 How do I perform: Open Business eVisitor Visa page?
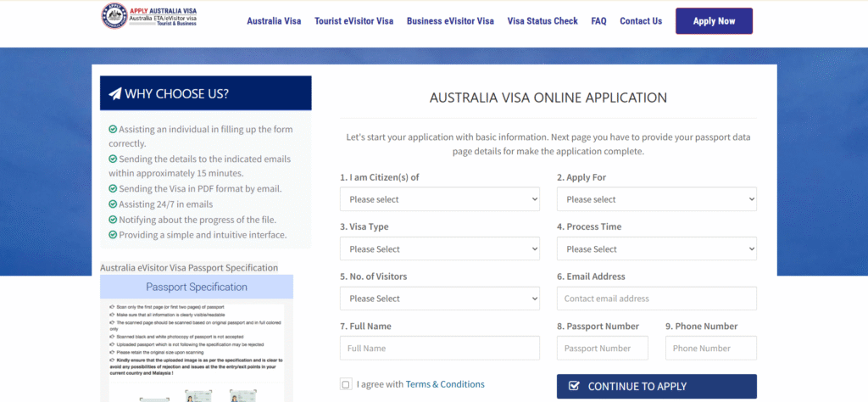(x=450, y=21)
